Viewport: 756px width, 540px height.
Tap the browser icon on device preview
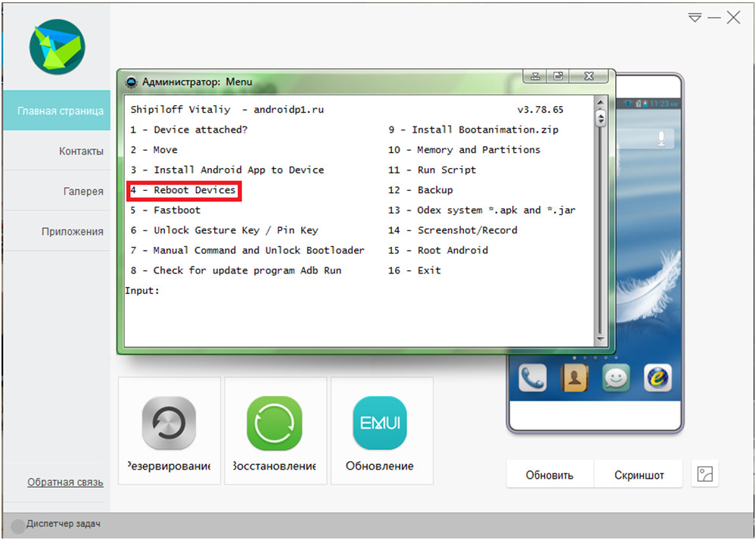[658, 377]
